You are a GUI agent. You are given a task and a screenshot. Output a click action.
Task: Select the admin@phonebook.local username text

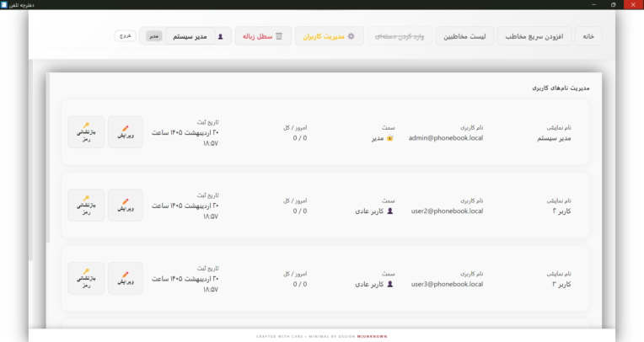446,138
